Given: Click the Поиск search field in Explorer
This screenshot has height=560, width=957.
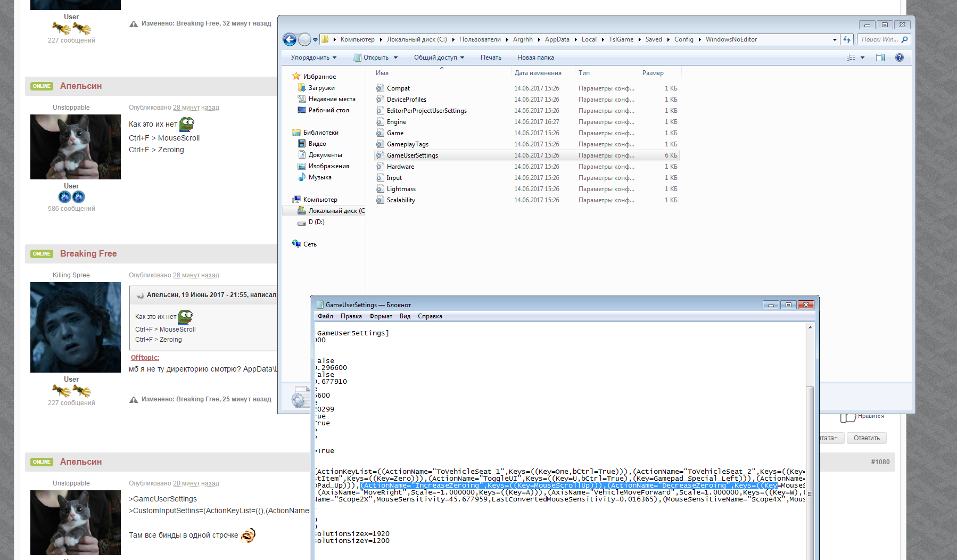Looking at the screenshot, I should point(879,39).
